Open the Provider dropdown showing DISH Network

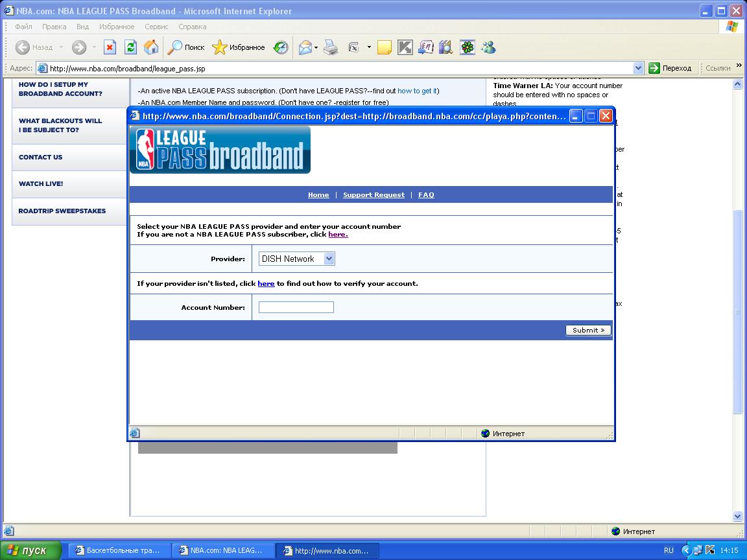click(296, 259)
